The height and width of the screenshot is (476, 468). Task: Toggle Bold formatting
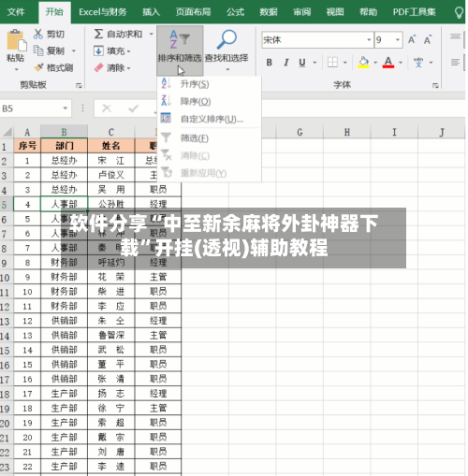coord(269,63)
